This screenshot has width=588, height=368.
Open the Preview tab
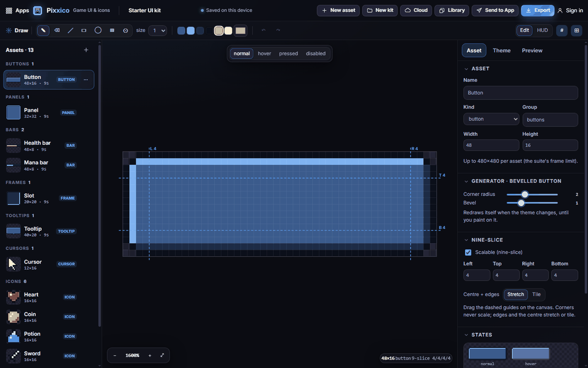pyautogui.click(x=532, y=51)
